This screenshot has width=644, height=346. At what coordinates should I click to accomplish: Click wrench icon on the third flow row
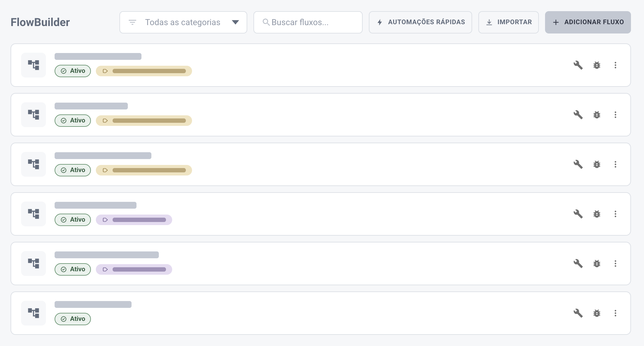click(x=578, y=164)
